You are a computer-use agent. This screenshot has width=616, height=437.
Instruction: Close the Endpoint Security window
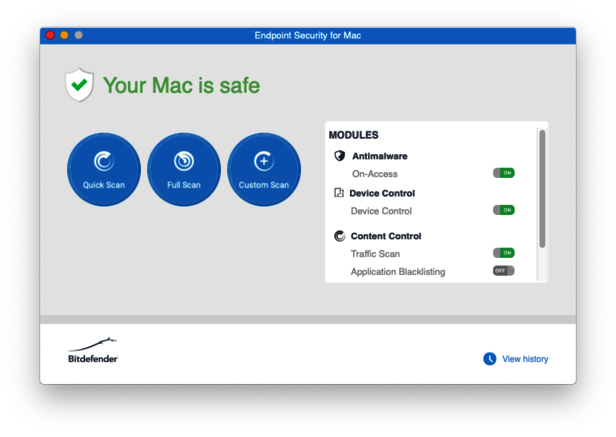[50, 35]
